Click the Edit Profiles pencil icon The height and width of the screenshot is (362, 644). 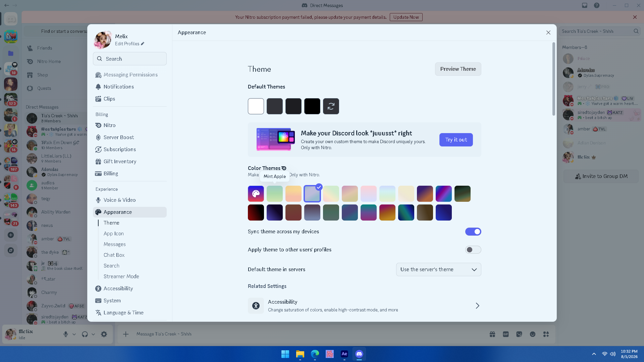(x=143, y=44)
